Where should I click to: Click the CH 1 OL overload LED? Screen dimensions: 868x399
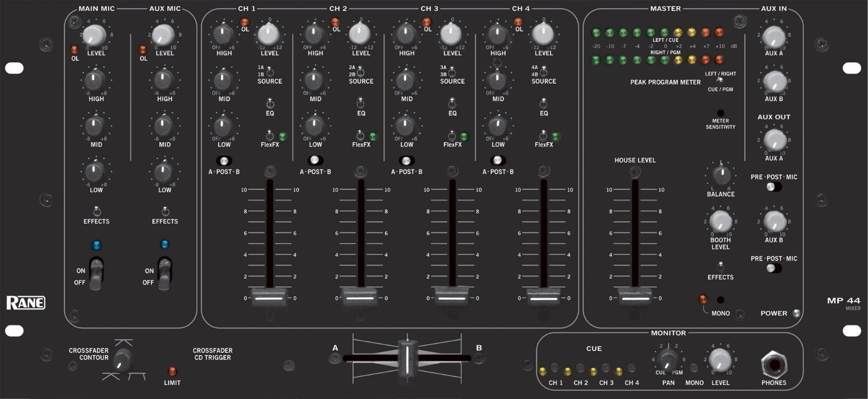click(245, 22)
